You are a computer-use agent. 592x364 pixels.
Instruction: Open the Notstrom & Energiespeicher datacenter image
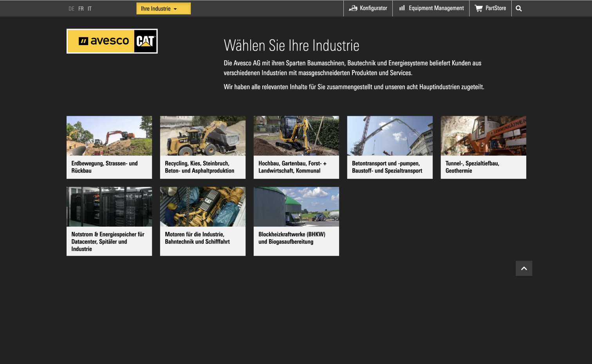point(109,207)
